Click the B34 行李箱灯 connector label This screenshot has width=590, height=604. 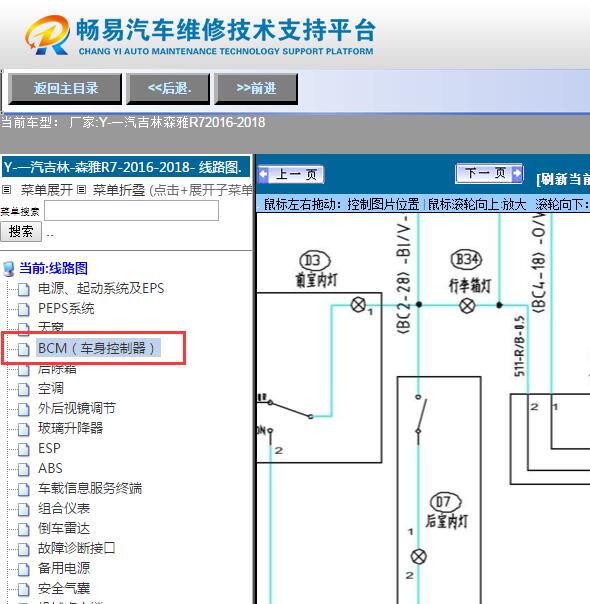tap(469, 272)
